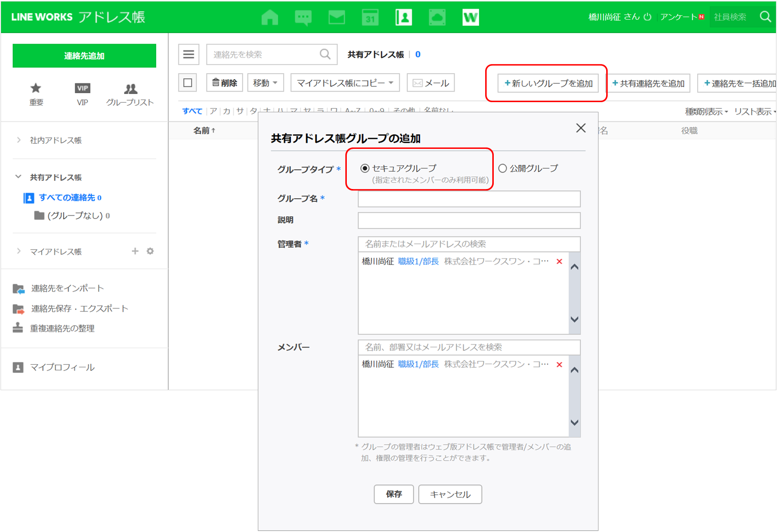This screenshot has width=777, height=532.
Task: Select the すべて index filter tab
Action: coord(192,111)
